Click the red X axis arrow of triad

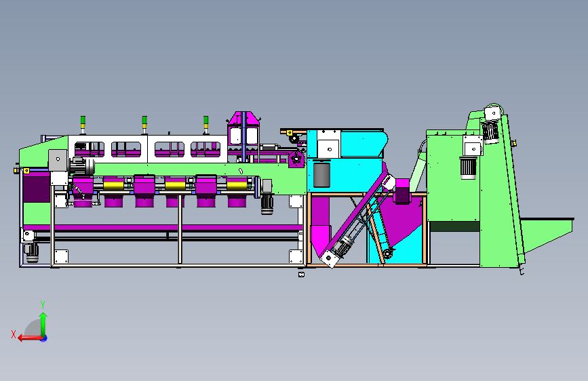(29, 338)
